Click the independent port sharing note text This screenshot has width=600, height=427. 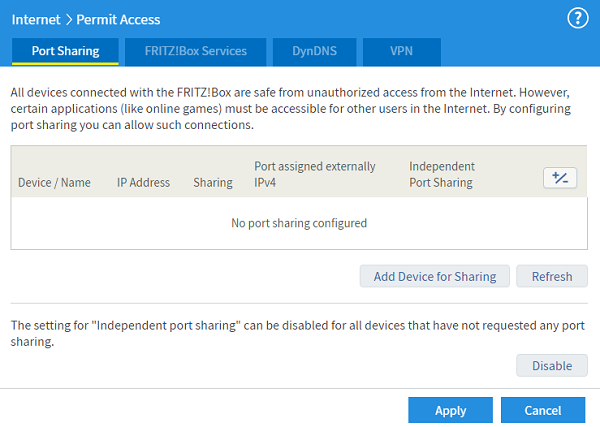point(298,334)
